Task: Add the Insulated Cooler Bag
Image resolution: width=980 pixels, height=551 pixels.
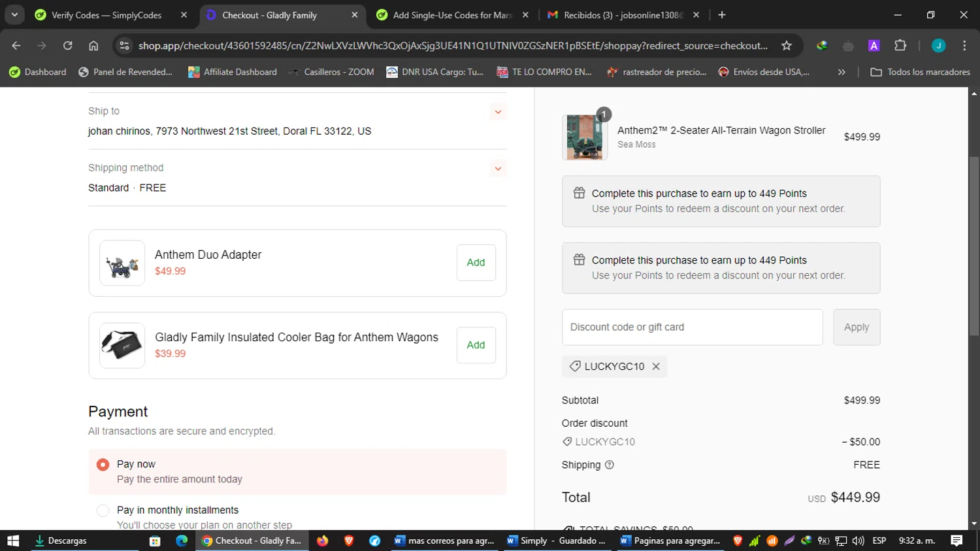Action: click(x=476, y=345)
